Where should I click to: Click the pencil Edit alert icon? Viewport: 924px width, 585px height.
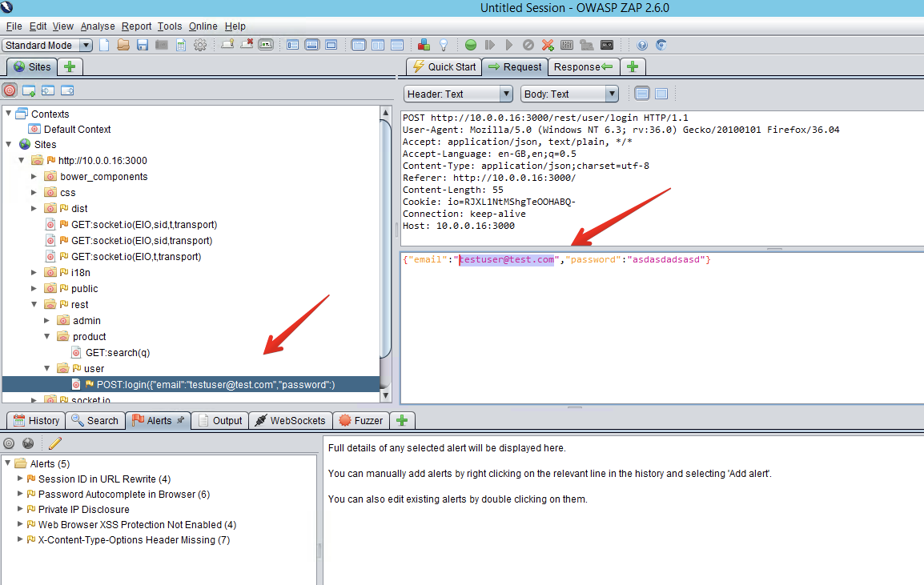[x=54, y=443]
